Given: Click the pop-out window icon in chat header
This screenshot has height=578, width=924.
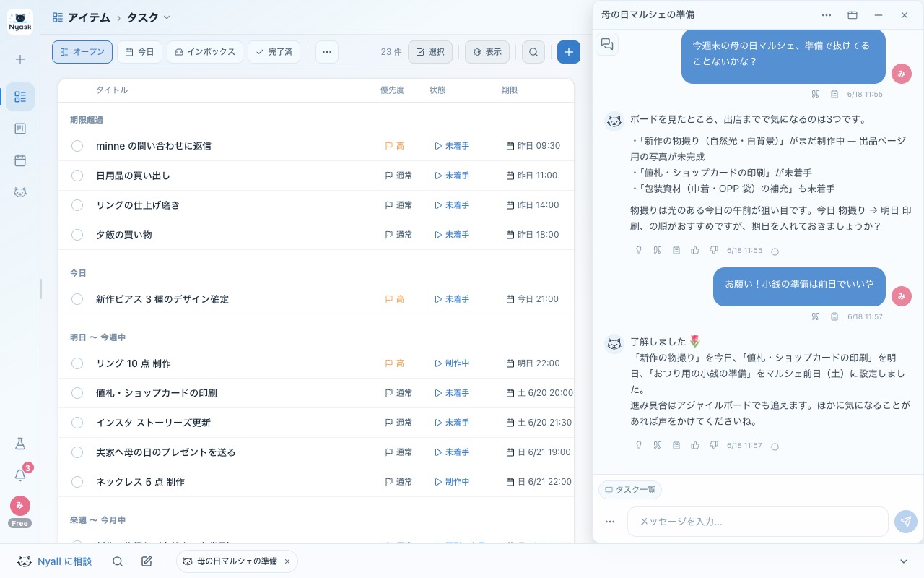Looking at the screenshot, I should 853,15.
